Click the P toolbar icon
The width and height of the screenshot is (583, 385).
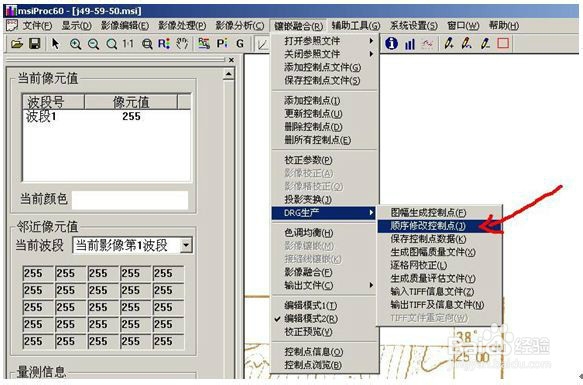222,44
